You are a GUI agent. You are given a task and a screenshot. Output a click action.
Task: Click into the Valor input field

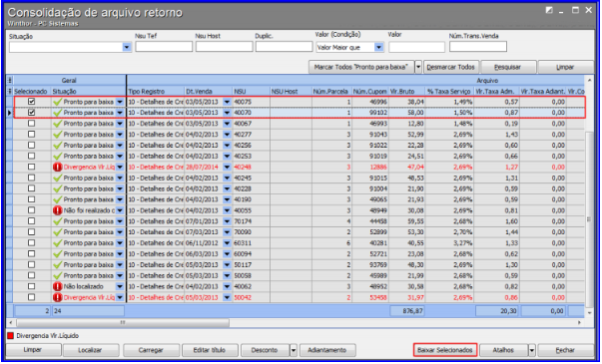tap(416, 47)
